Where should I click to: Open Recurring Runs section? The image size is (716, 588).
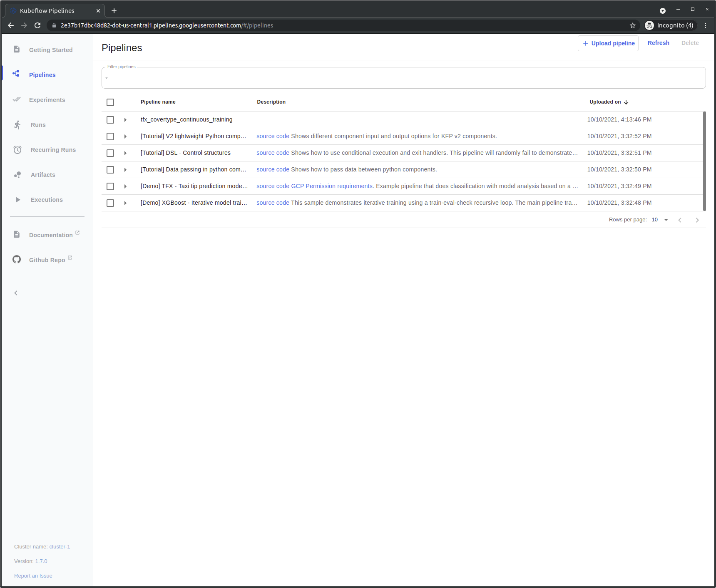[x=53, y=150]
